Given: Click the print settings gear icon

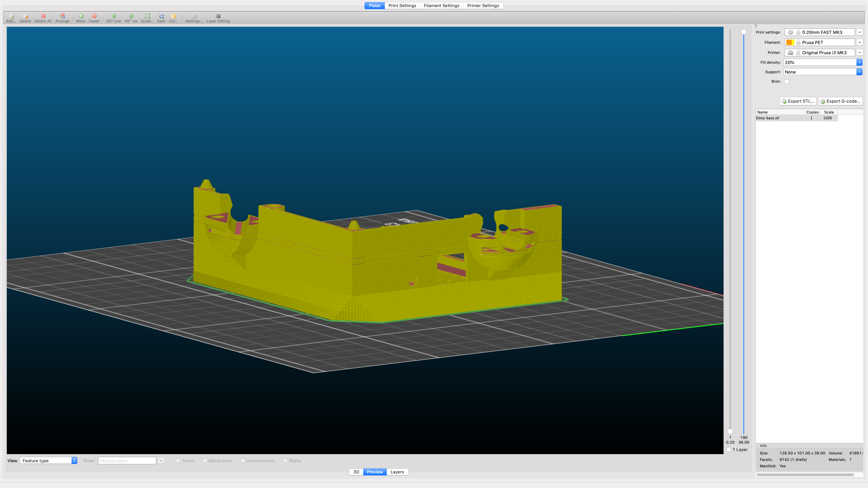Looking at the screenshot, I should click(x=790, y=32).
